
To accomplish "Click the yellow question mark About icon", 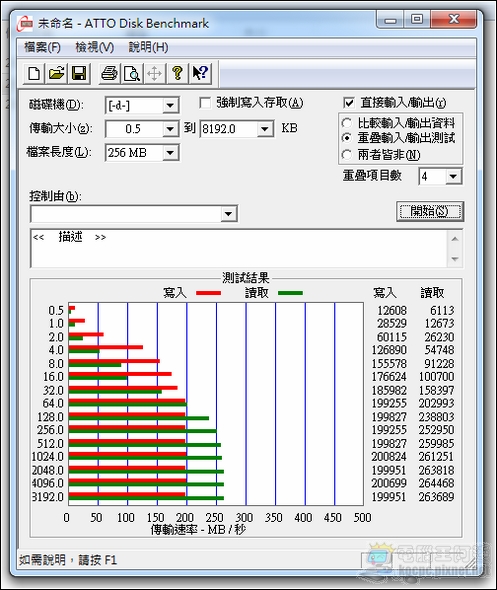I will pos(177,73).
